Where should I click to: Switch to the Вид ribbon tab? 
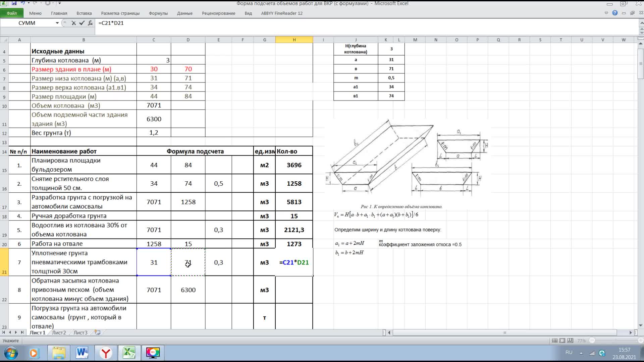[x=248, y=13]
